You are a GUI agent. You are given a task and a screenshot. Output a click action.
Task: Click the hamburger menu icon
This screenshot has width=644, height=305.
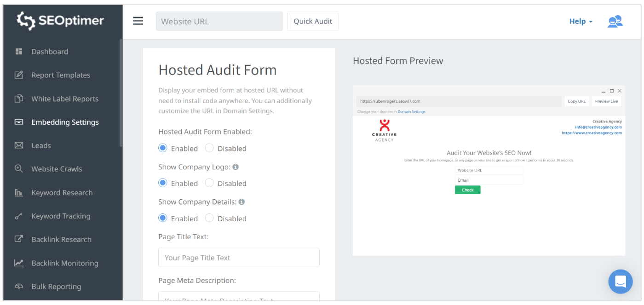click(138, 21)
